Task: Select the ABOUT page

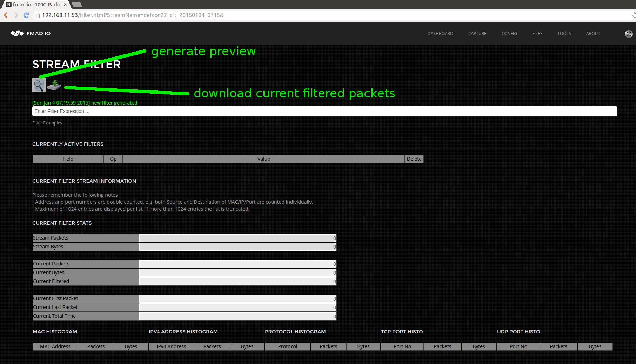Action: coord(593,33)
